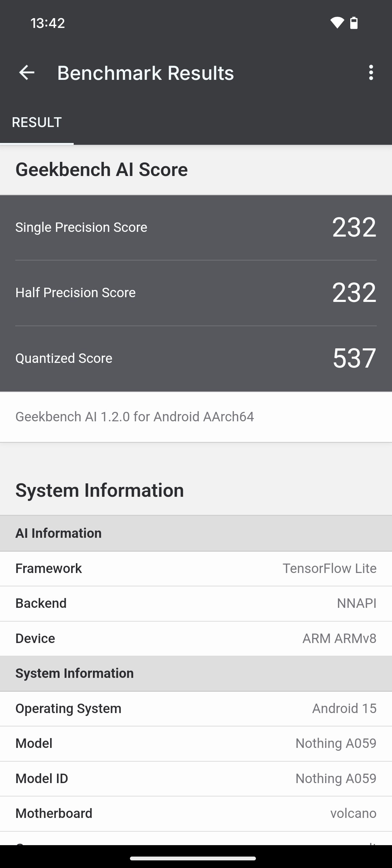Tap the battery status icon
392x868 pixels.
click(x=354, y=23)
